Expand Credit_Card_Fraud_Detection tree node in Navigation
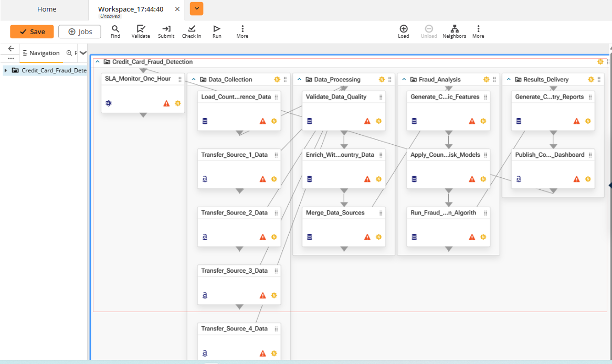 (x=6, y=70)
